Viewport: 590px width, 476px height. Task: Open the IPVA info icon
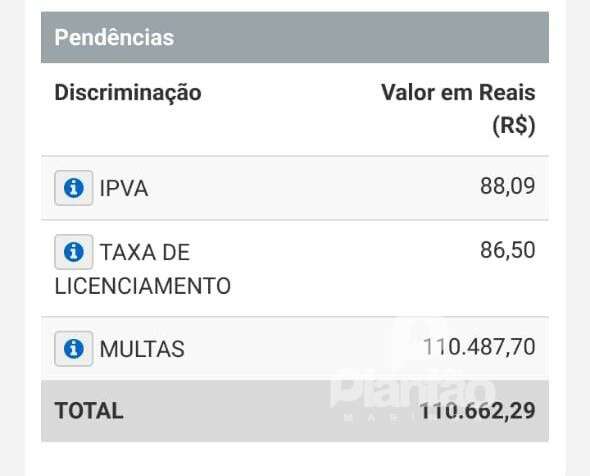(x=74, y=188)
